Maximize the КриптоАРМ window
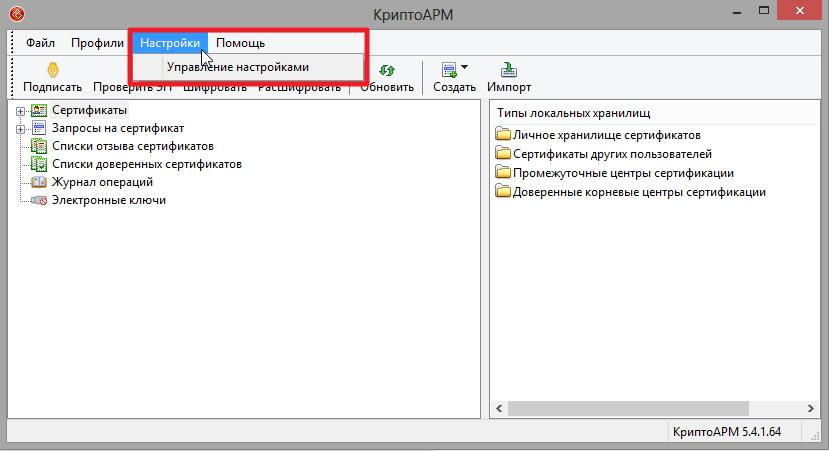This screenshot has width=829, height=451. pos(763,11)
